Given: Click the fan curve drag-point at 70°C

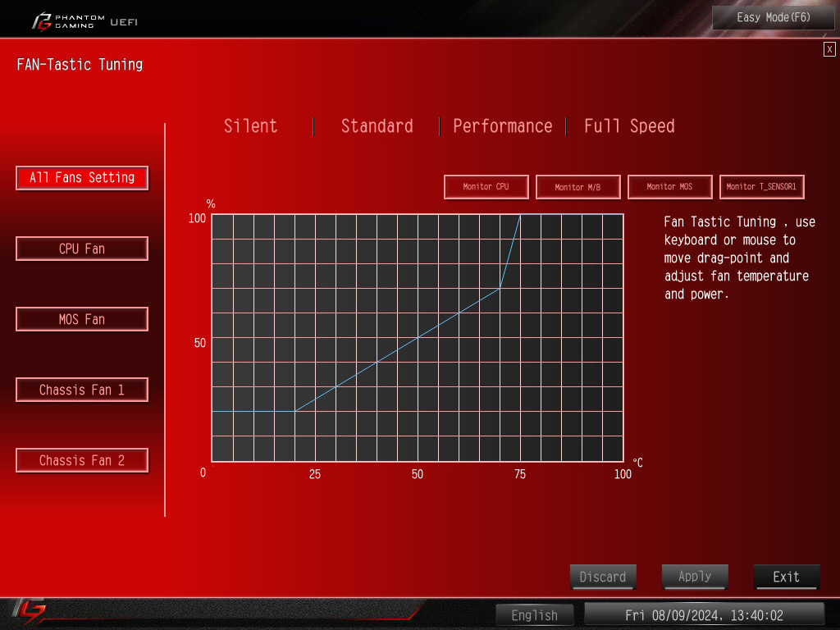Looking at the screenshot, I should click(500, 289).
